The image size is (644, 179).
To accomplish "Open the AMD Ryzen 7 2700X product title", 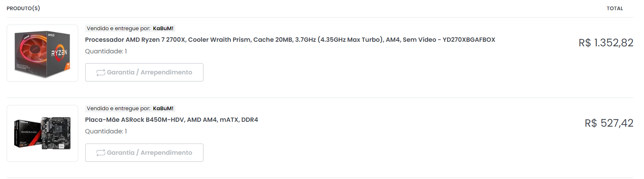I will pos(290,40).
